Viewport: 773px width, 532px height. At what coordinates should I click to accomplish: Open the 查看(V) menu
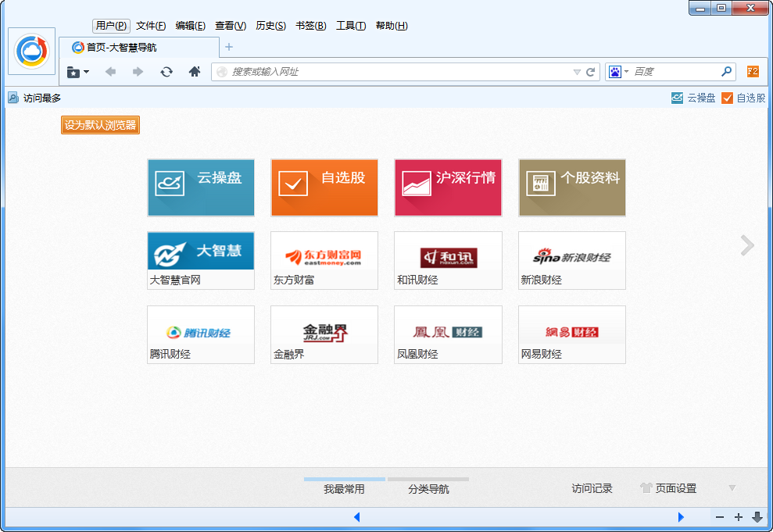pos(231,26)
